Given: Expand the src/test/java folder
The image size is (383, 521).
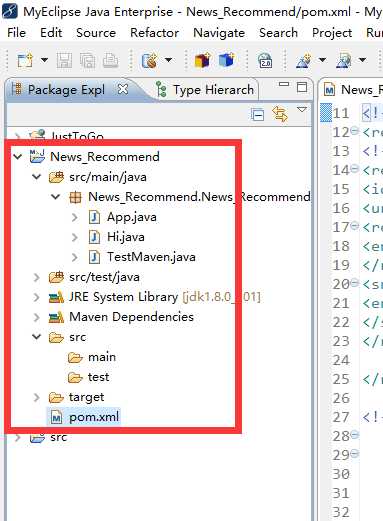Looking at the screenshot, I should (37, 277).
